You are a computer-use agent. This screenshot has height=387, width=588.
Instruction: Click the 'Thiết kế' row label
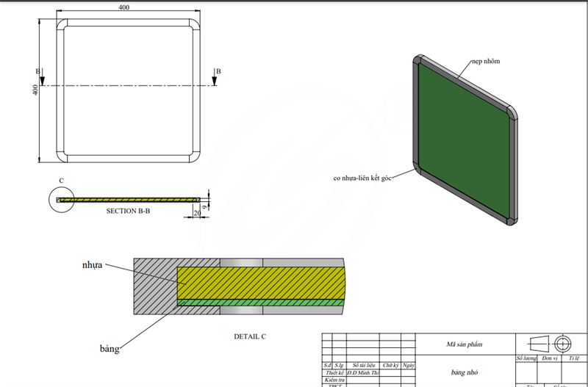pos(334,372)
